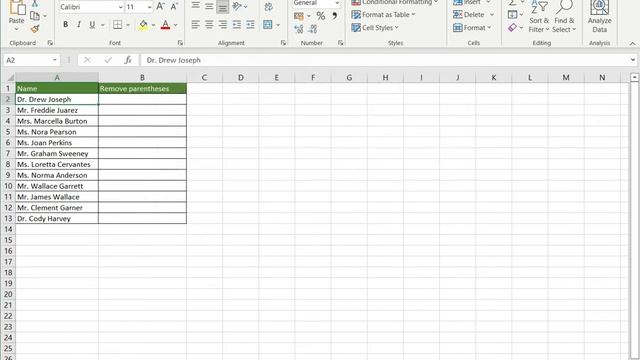Increase indent
This screenshot has width=640, height=360.
[x=250, y=25]
